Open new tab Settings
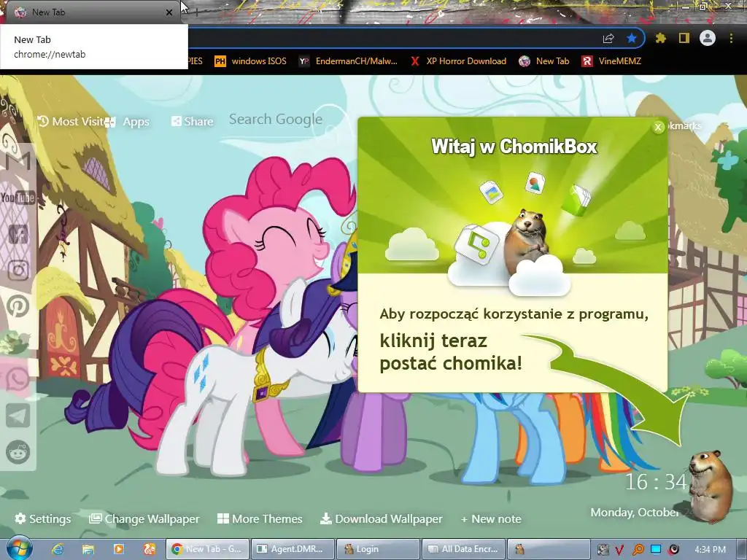The height and width of the screenshot is (560, 747). point(43,518)
